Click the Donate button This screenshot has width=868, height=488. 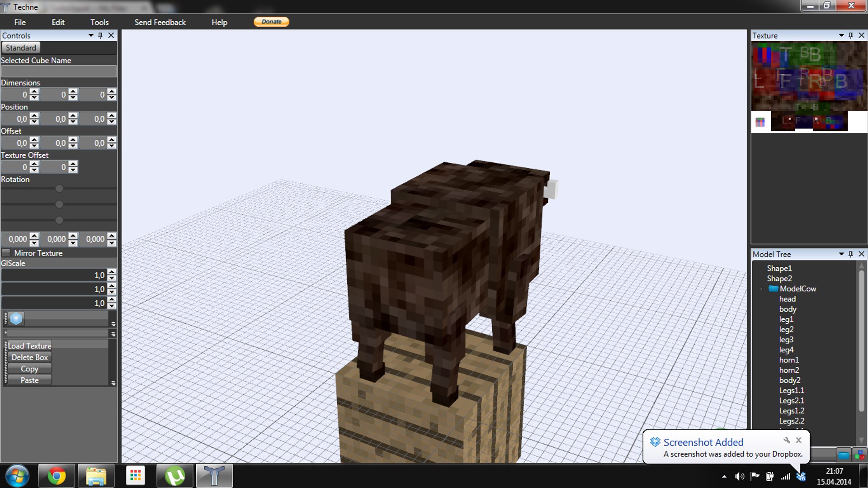(x=271, y=22)
